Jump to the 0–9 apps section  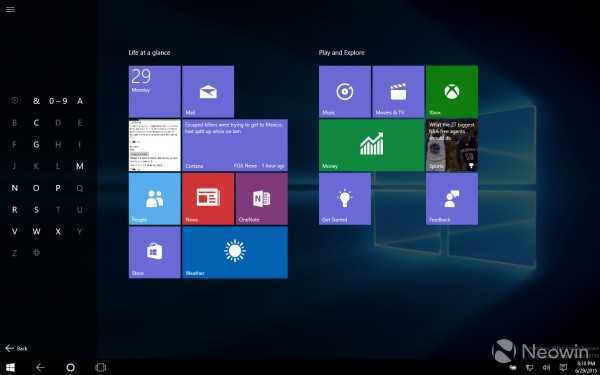[x=58, y=101]
